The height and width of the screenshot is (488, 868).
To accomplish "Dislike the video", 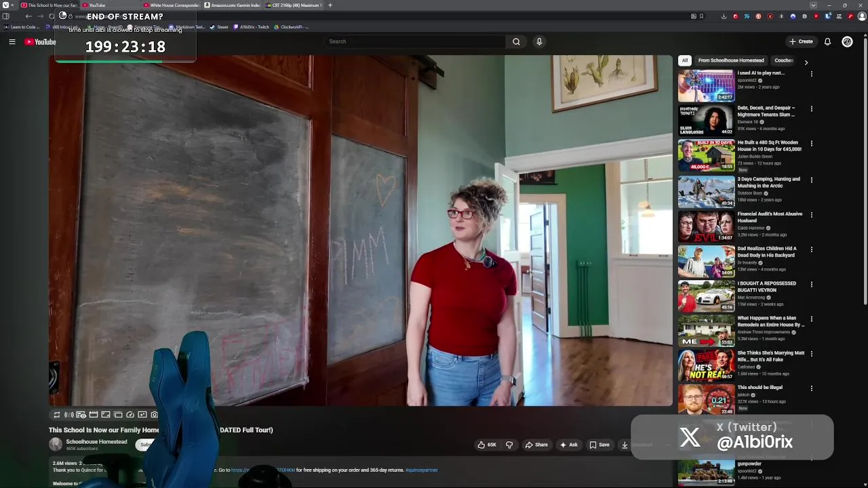I will pyautogui.click(x=509, y=445).
